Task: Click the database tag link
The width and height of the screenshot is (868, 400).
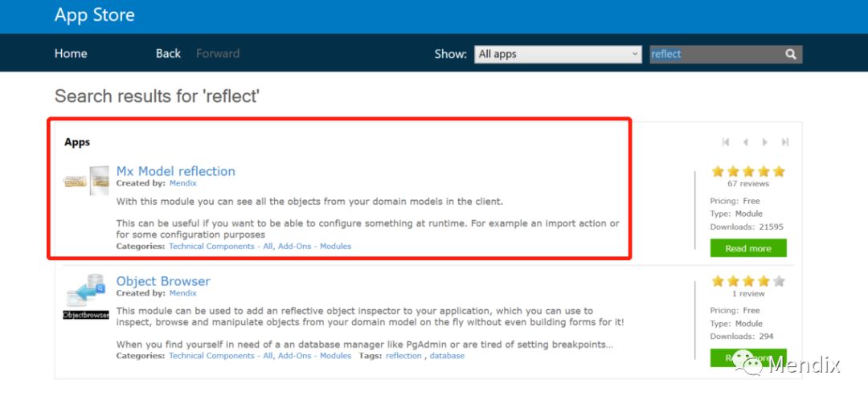Action: pos(447,356)
